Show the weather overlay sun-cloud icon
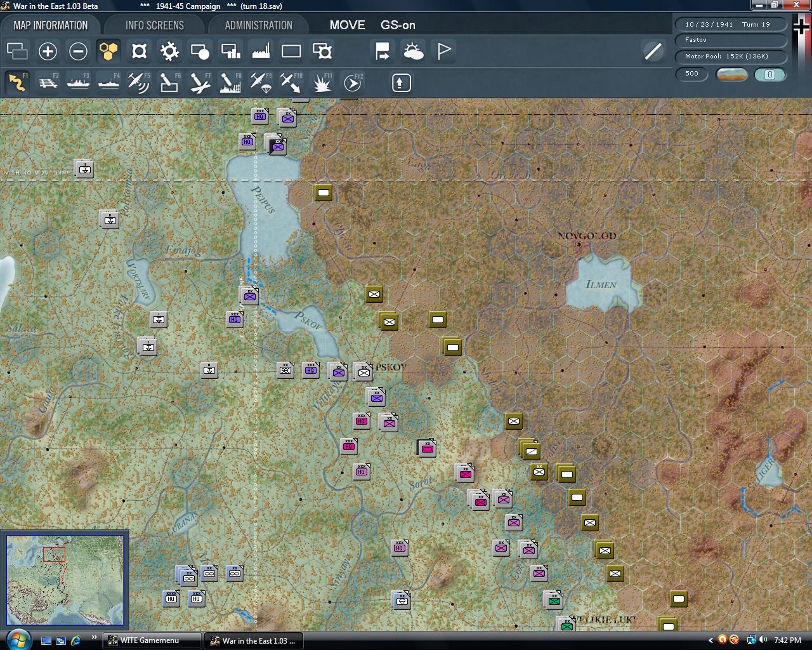This screenshot has width=812, height=650. click(413, 51)
